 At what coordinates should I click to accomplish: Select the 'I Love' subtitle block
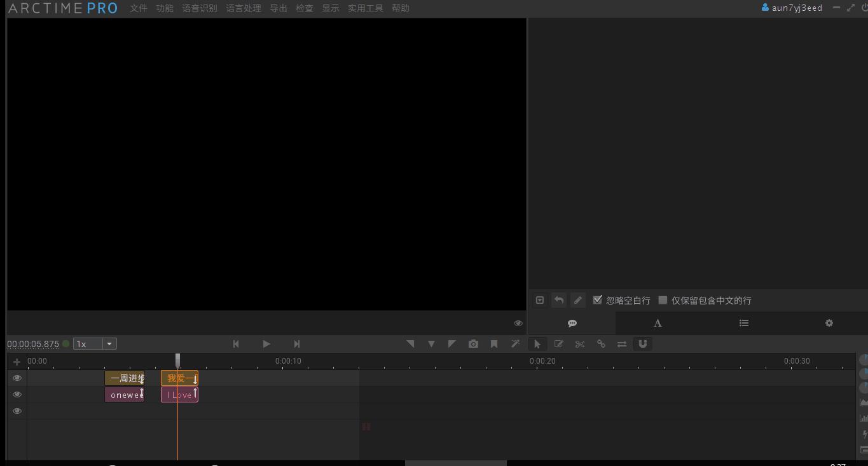(179, 394)
